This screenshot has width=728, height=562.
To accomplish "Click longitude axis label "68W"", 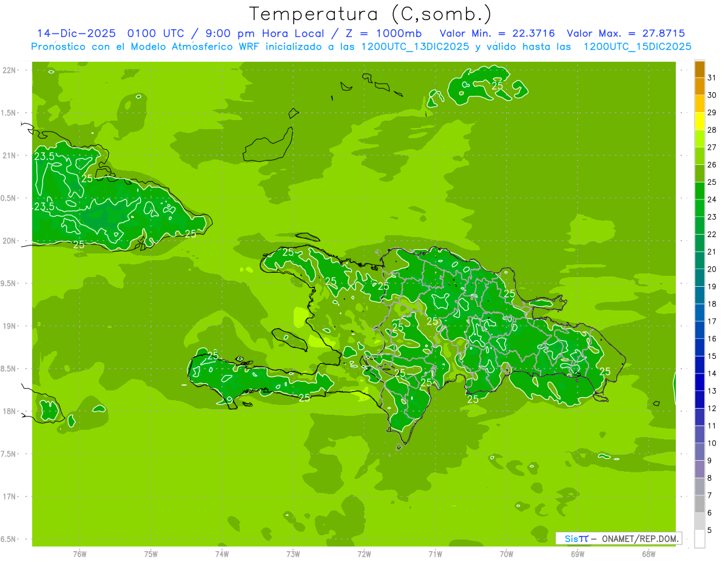I will point(649,554).
